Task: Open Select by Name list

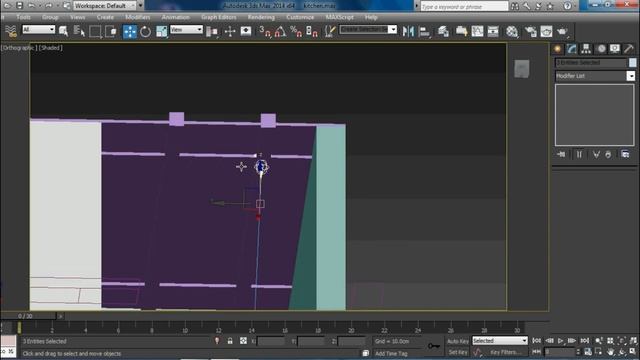Action: pos(79,31)
